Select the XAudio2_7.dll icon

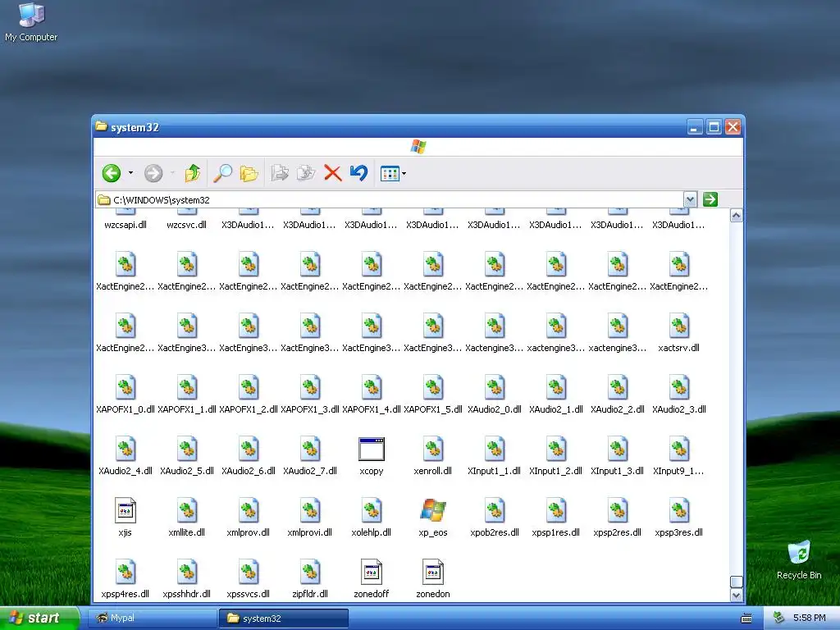309,449
